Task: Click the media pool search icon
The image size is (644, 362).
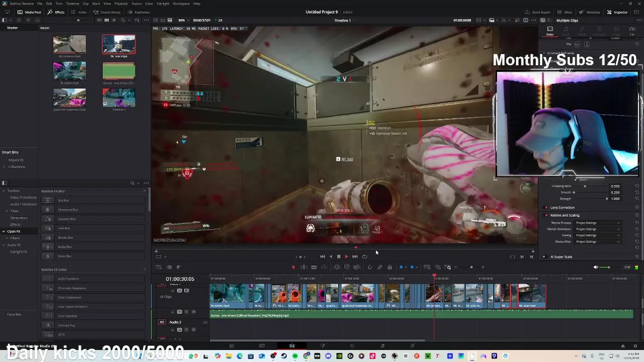Action: coord(123,20)
